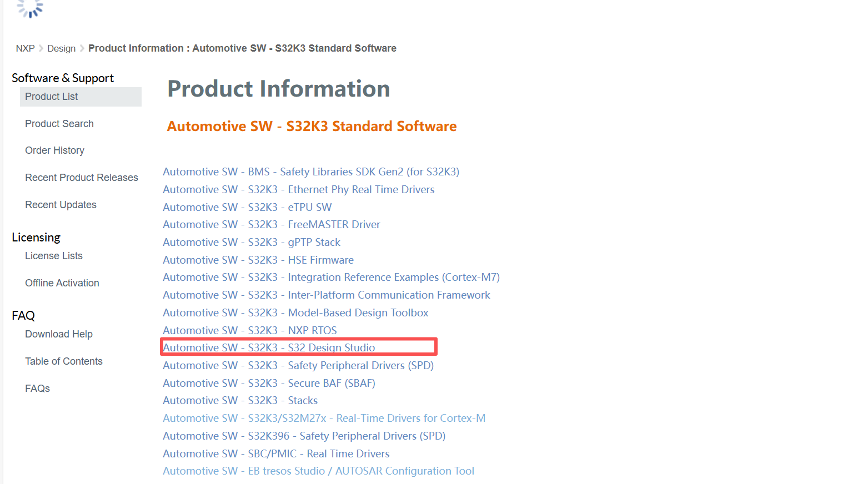
Task: Click the FAQ section heading
Action: [23, 316]
